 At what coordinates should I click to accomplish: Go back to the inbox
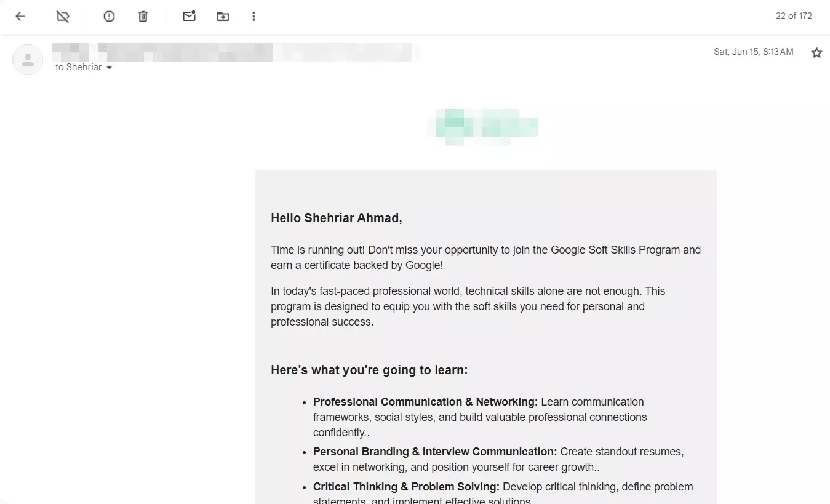click(20, 16)
